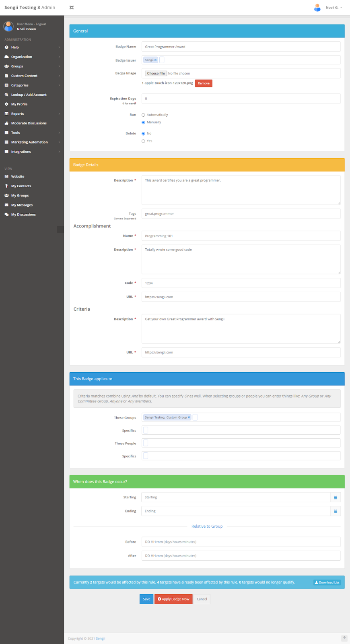Select Run Automatically radio button

[143, 115]
